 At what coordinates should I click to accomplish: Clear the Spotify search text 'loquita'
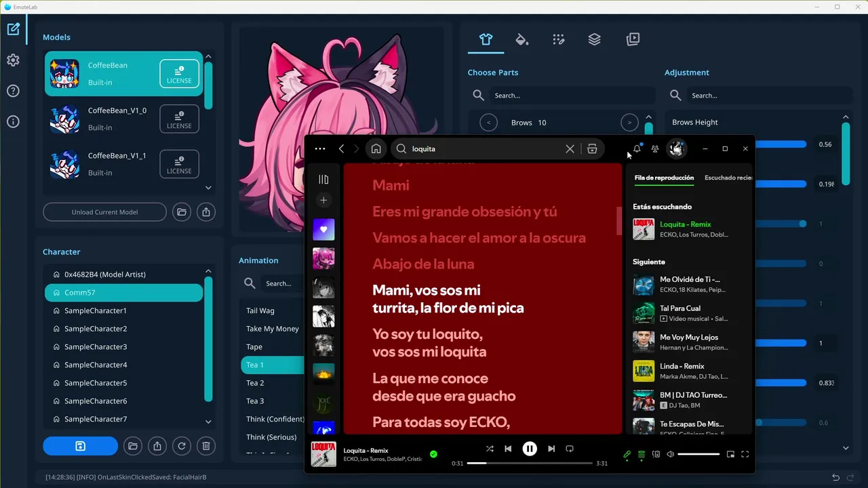coord(570,149)
